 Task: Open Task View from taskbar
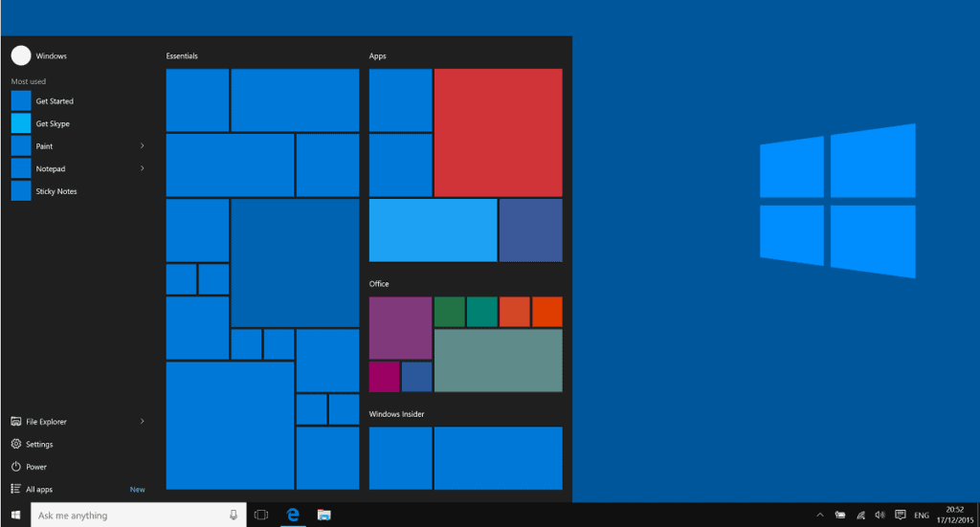[261, 516]
